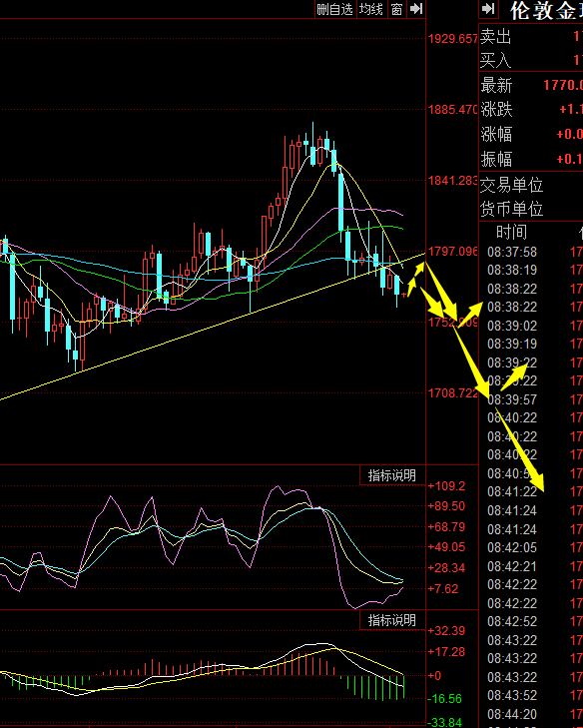Image resolution: width=583 pixels, height=728 pixels.
Task: Open 指标说明 for the KDJ panel
Action: (392, 475)
